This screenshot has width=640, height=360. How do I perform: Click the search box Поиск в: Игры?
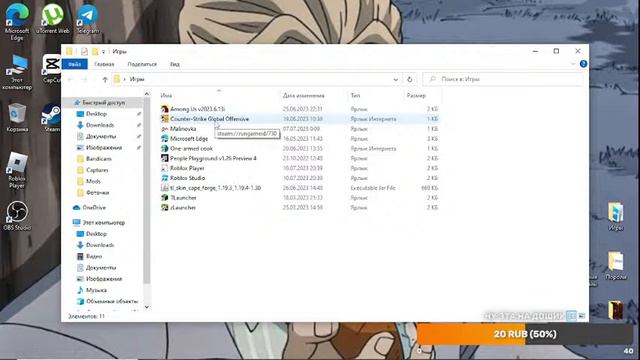tap(503, 79)
